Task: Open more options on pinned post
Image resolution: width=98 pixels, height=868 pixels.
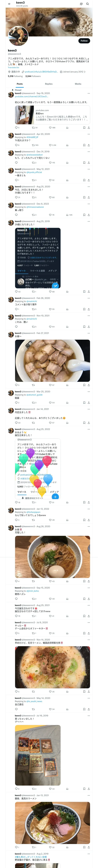Action: 89,93
